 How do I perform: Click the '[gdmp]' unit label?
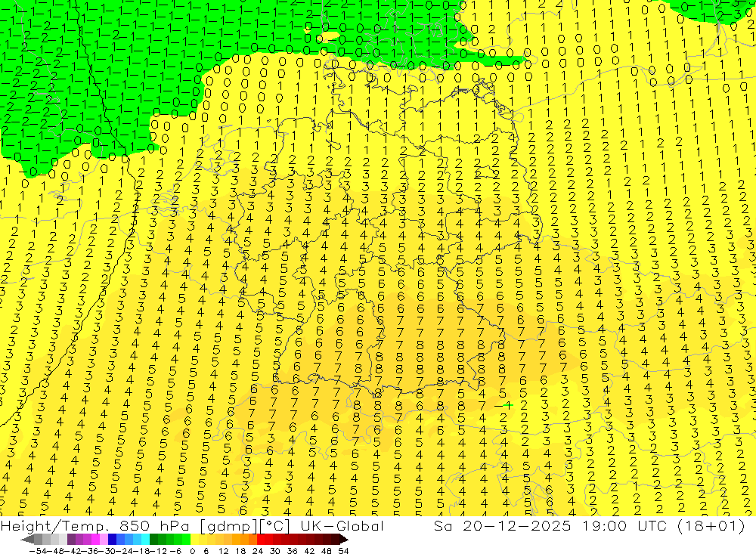pos(228,526)
